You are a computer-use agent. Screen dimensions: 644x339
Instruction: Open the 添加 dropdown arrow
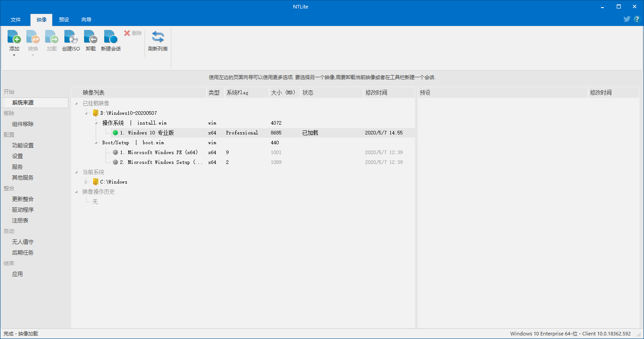[x=14, y=55]
